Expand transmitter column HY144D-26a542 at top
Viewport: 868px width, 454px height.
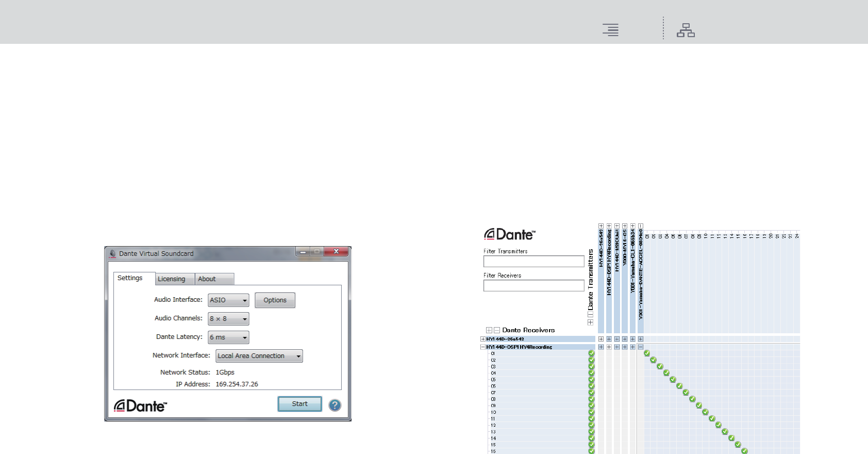(x=601, y=226)
